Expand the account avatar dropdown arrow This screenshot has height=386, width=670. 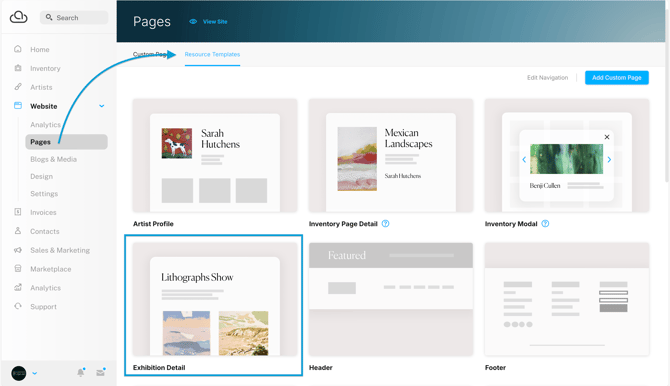(x=35, y=373)
